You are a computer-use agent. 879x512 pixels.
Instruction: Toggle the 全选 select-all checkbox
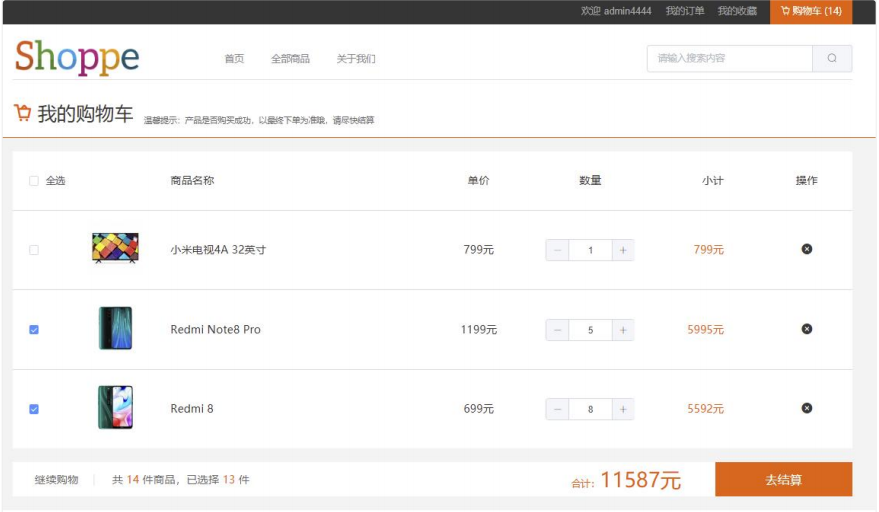pos(34,181)
